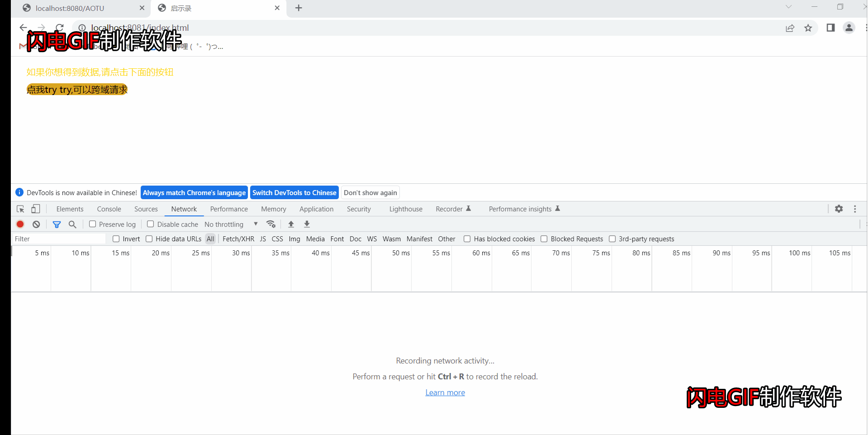Click the 50 ms timeline marker

pos(401,253)
